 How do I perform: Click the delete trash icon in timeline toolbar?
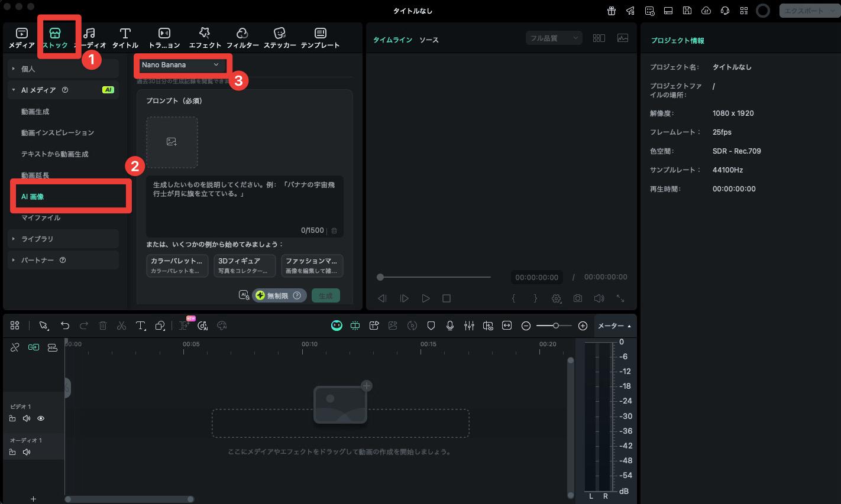coord(103,326)
